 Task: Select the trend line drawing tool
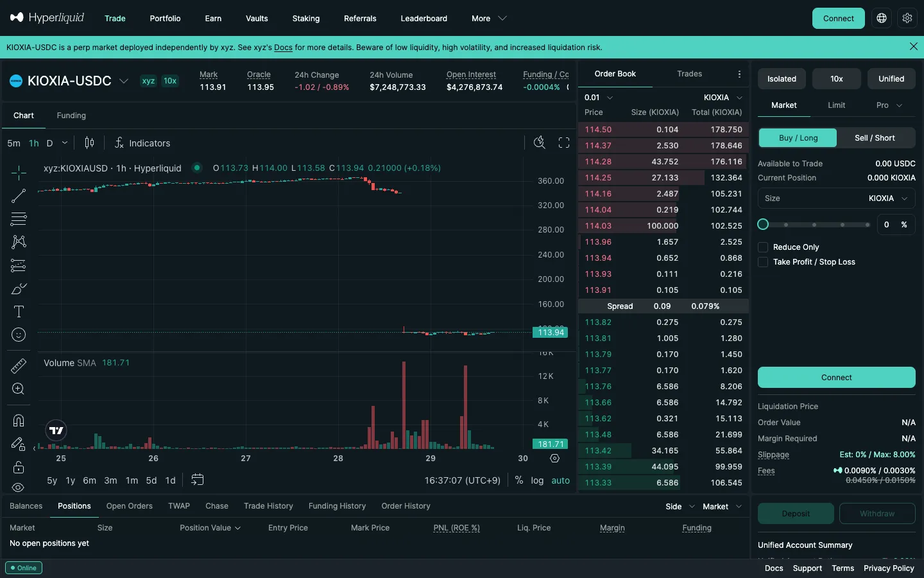pos(19,196)
